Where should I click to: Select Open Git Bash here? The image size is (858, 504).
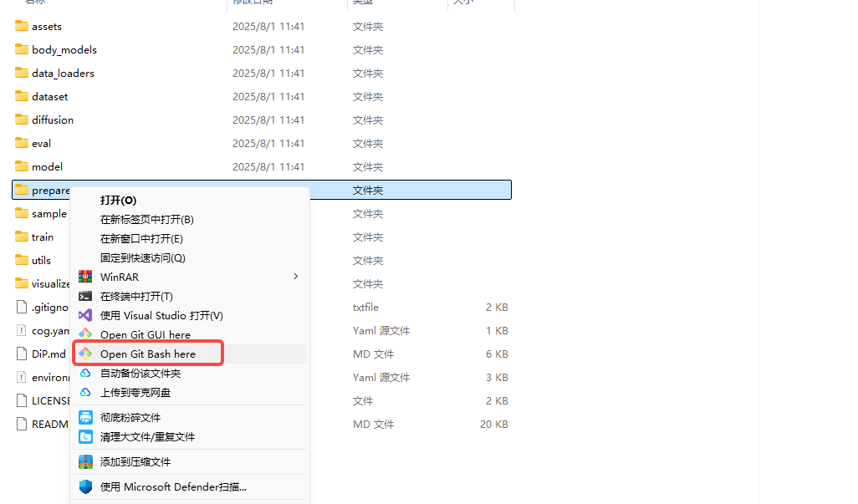148,353
